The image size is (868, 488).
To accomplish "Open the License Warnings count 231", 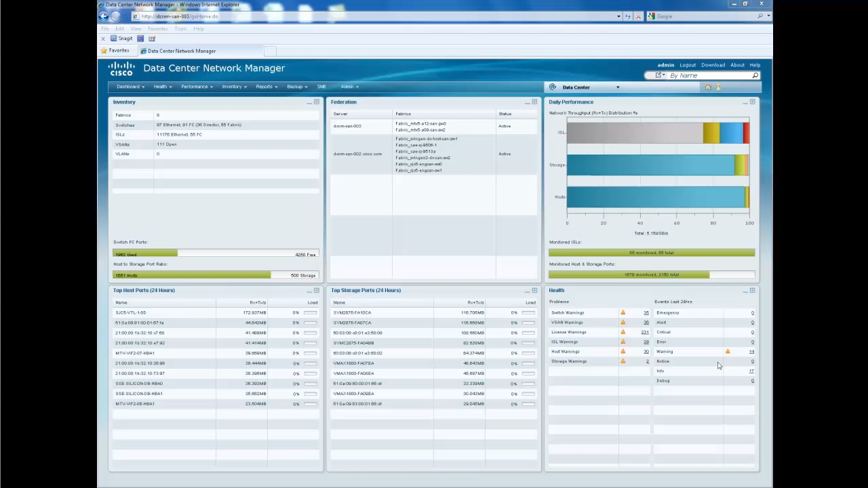I will tap(645, 332).
